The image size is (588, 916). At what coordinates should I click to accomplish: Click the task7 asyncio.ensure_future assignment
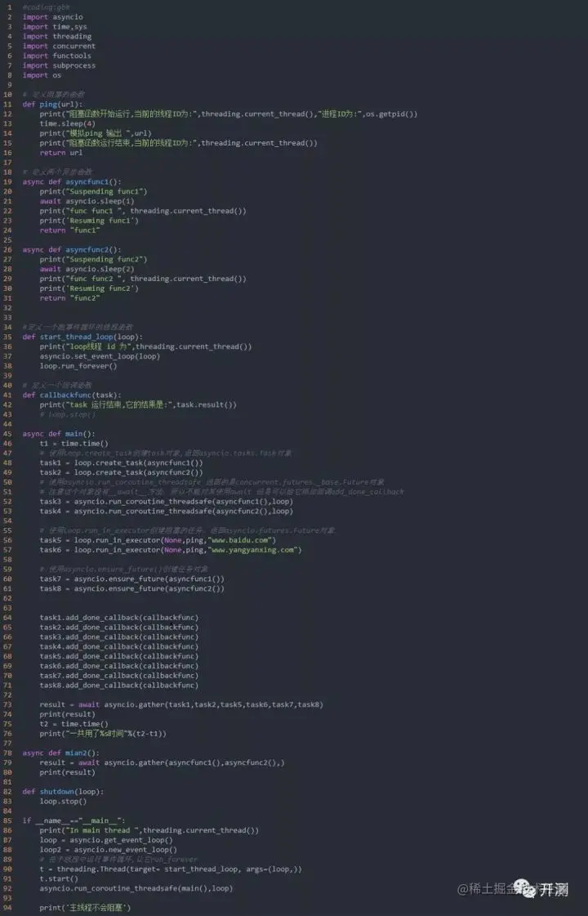coord(132,579)
